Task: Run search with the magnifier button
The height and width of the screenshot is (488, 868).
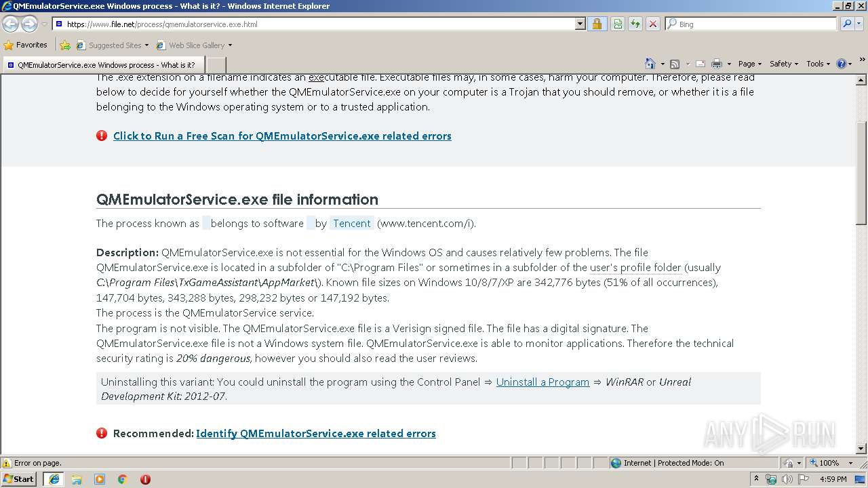Action: [847, 24]
